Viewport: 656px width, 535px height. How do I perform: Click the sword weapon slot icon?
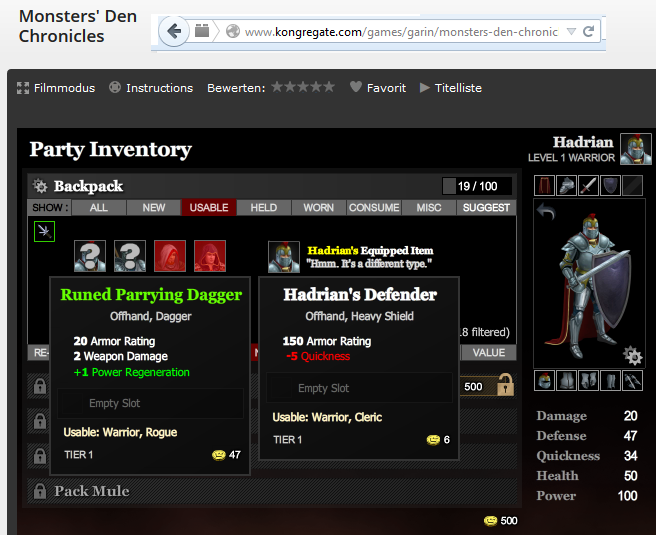point(588,186)
